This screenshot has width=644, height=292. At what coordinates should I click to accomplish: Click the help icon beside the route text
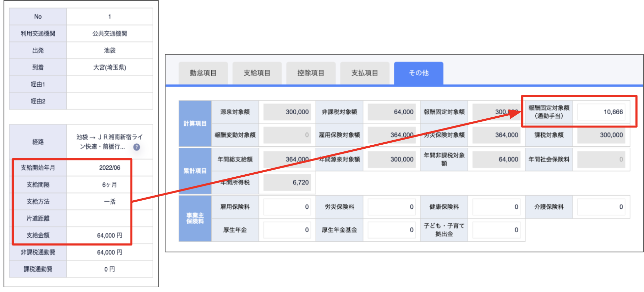[x=136, y=147]
